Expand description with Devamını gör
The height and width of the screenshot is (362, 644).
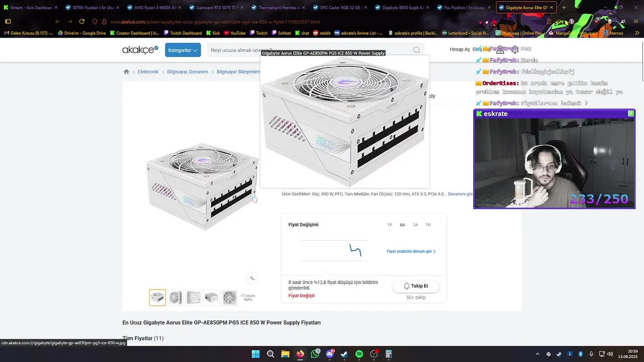click(x=460, y=194)
